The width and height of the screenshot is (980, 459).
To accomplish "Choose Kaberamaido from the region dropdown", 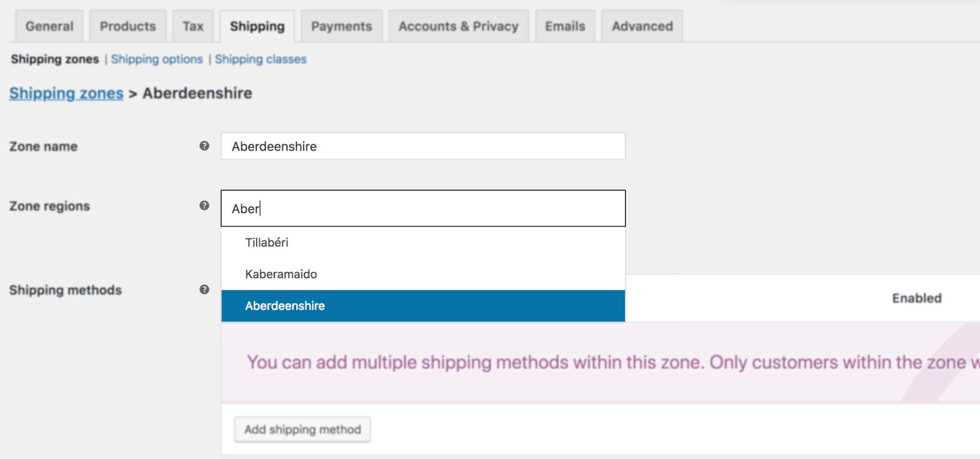I will [280, 274].
